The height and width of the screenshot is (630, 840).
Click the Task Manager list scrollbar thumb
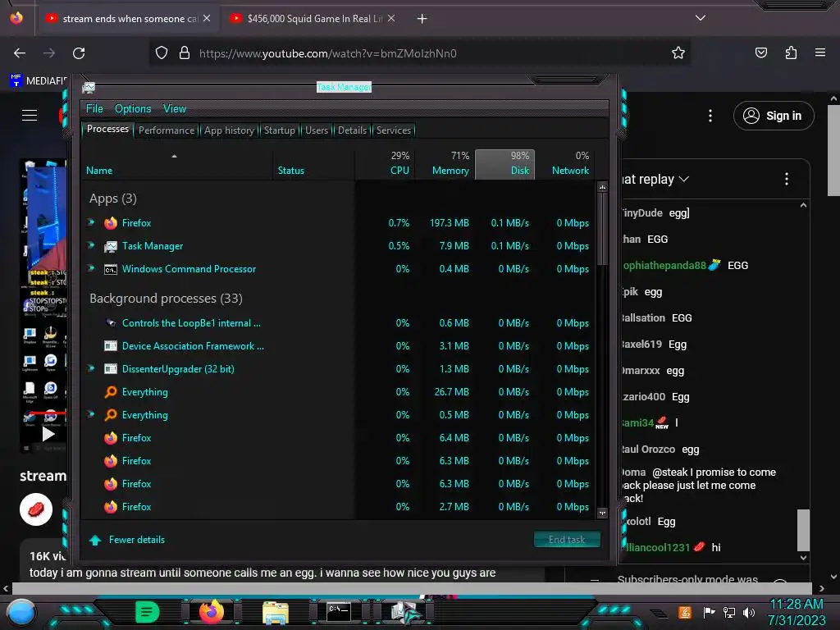click(603, 229)
